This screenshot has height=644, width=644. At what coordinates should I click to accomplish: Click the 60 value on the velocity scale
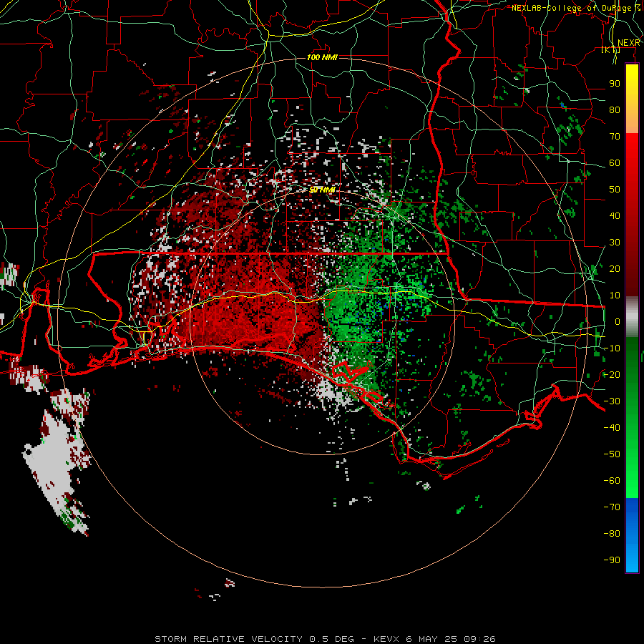[615, 163]
